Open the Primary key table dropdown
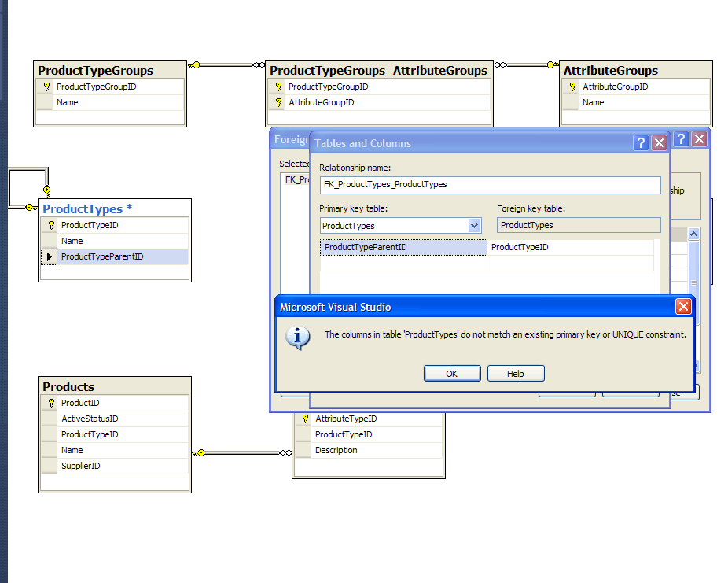Screen dimensions: 728x583 click(x=474, y=226)
